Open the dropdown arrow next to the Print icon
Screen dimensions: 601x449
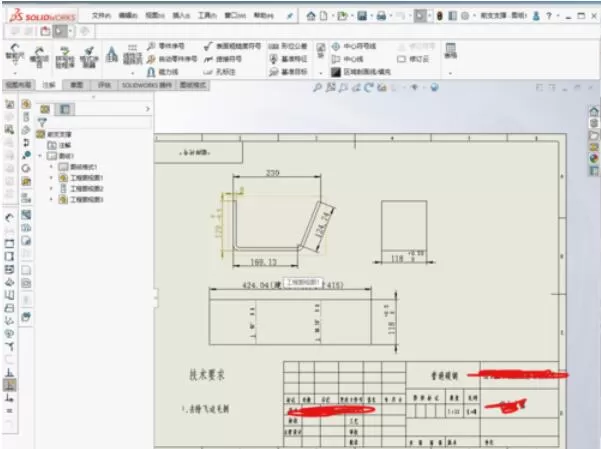(x=391, y=16)
